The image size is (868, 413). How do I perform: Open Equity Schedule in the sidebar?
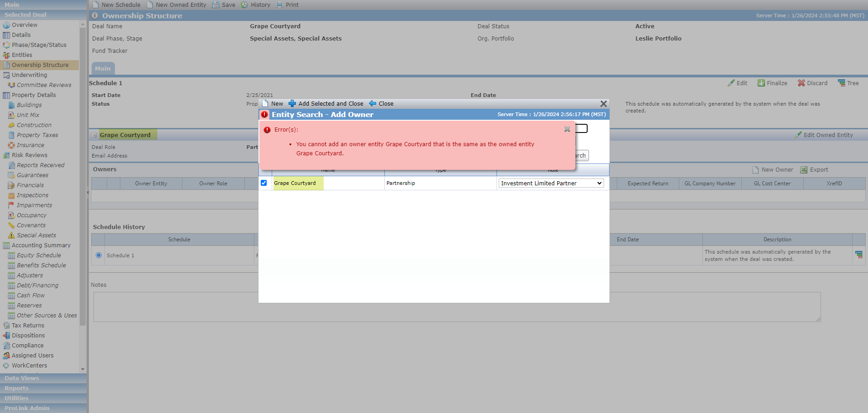click(x=39, y=255)
